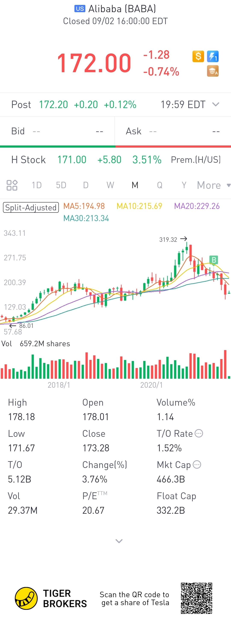Tap the Vol value 29.37M

coord(22,510)
